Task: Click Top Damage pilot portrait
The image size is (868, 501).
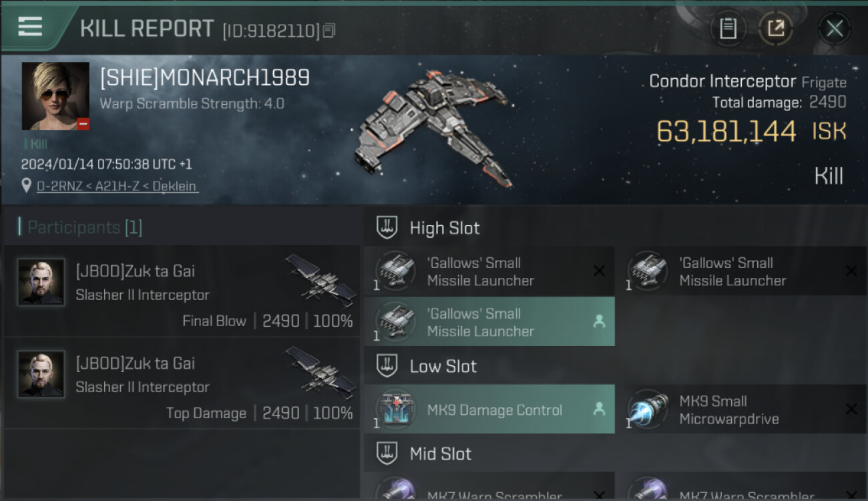Action: (x=41, y=374)
